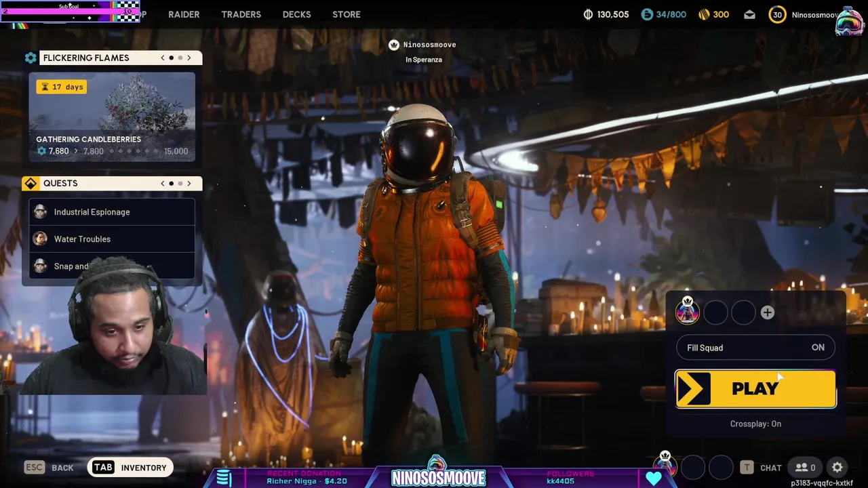Click player avatar in the bottom bar

(x=665, y=465)
